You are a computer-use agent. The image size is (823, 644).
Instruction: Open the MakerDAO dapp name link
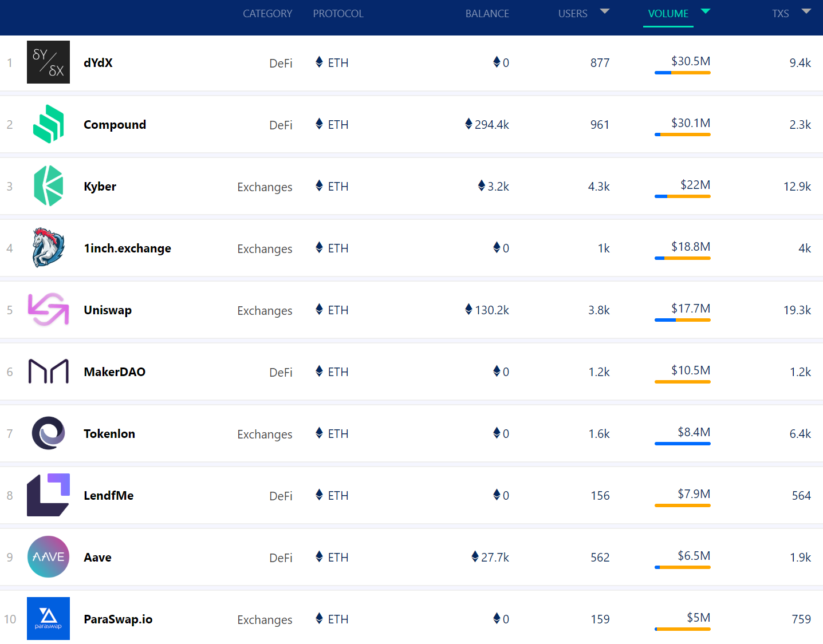[115, 372]
